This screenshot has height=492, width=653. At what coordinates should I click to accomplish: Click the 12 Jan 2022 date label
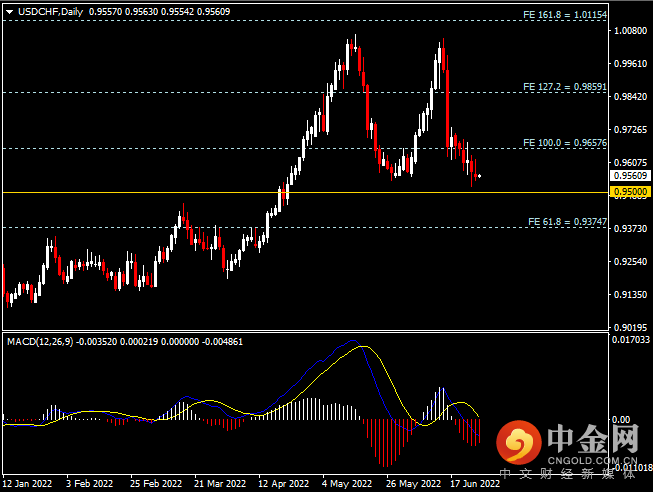pos(27,484)
